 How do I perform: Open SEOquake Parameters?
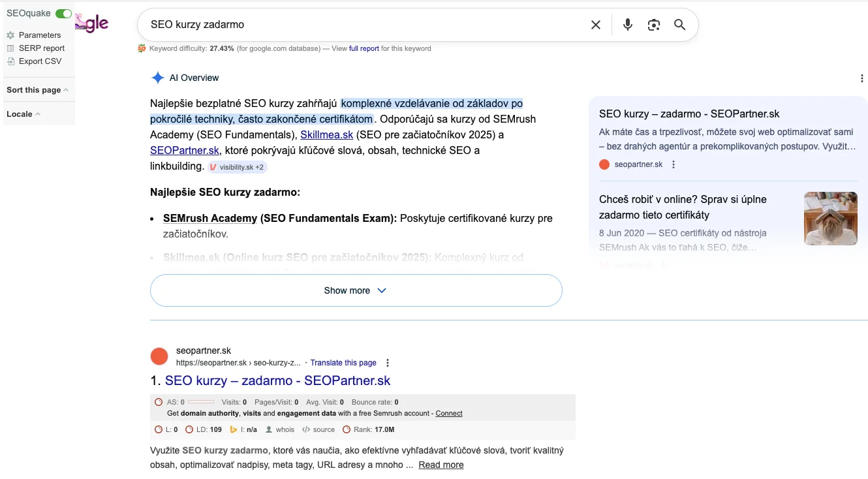pyautogui.click(x=39, y=35)
